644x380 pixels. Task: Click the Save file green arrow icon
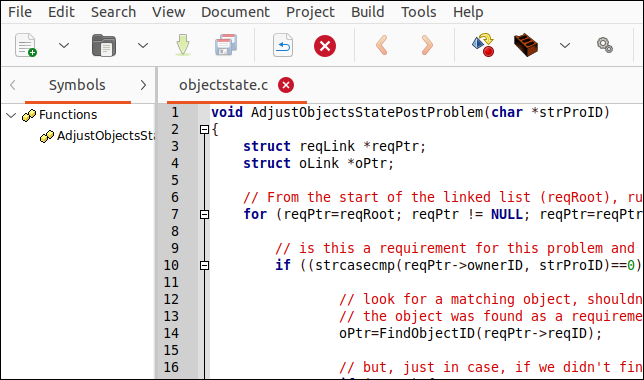[183, 45]
